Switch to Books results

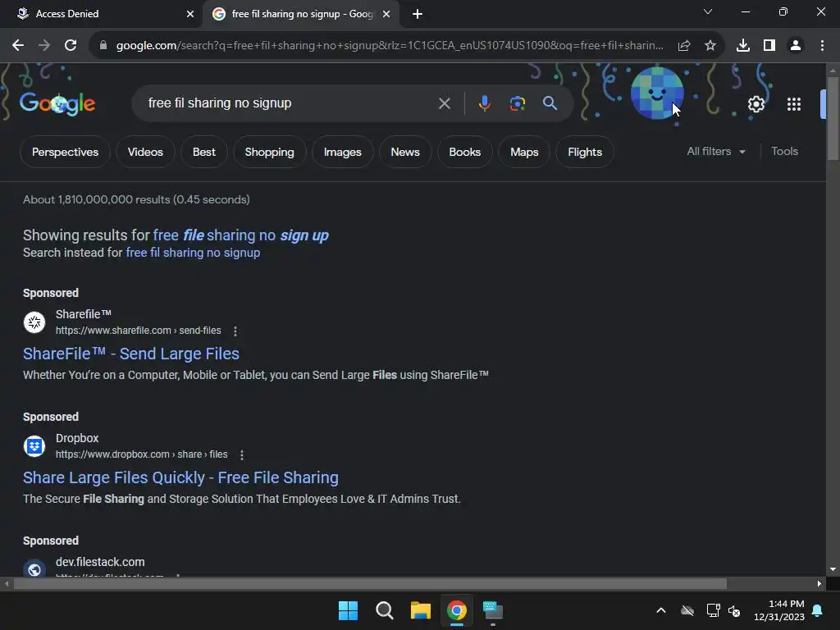point(464,152)
